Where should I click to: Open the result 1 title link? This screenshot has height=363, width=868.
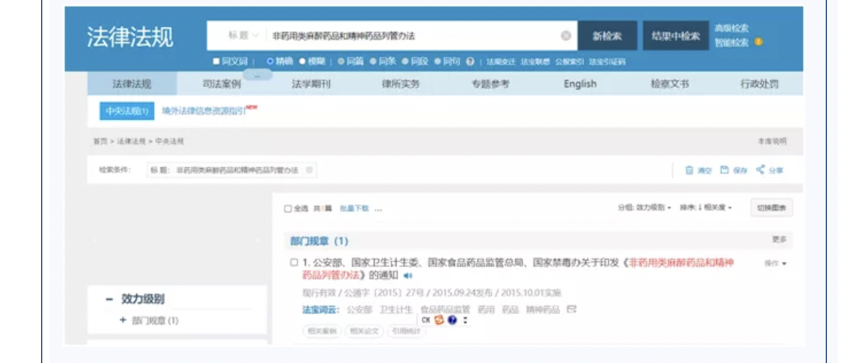point(518,268)
